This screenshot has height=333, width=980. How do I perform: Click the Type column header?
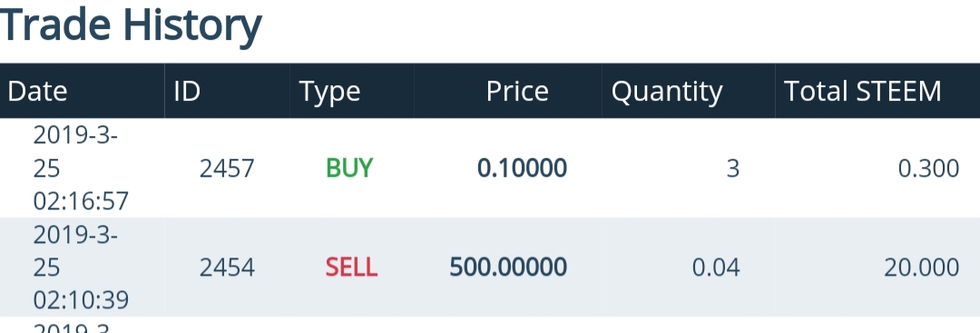coord(330,92)
